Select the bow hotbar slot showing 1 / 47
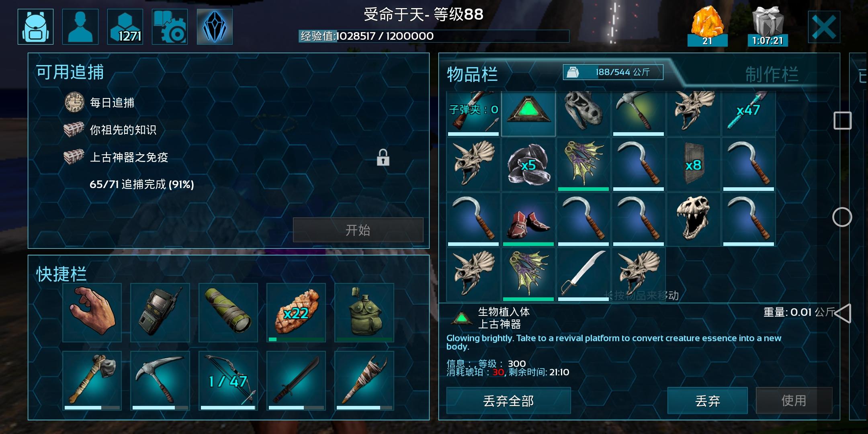The height and width of the screenshot is (434, 868). (x=228, y=381)
